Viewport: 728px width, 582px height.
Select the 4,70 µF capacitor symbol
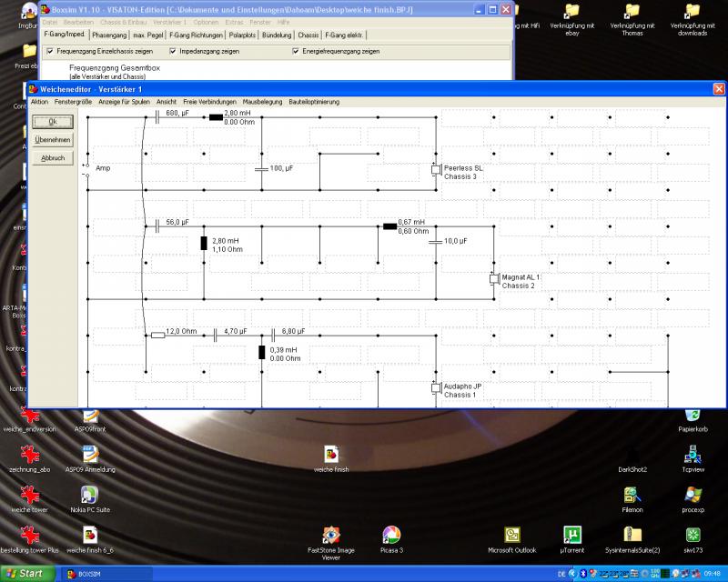point(216,335)
